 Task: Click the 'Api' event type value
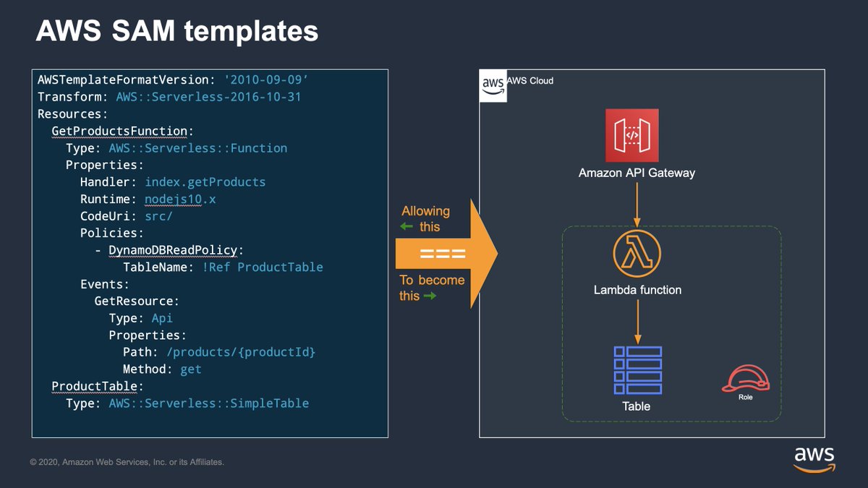(162, 318)
